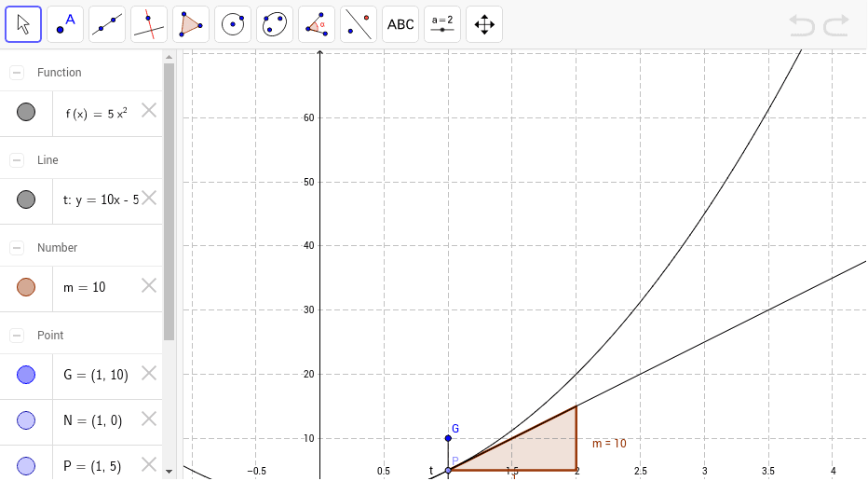Toggle visibility of function f(x)
The height and width of the screenshot is (481, 868).
26,112
